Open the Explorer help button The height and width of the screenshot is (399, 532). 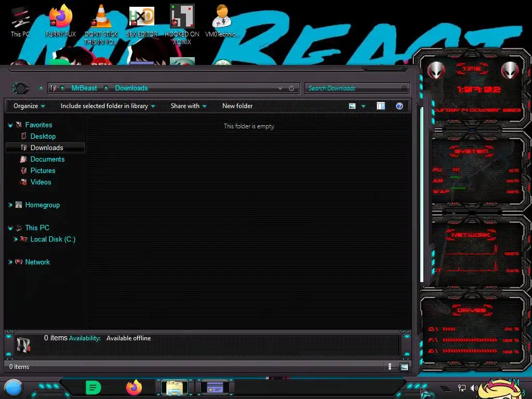click(400, 106)
